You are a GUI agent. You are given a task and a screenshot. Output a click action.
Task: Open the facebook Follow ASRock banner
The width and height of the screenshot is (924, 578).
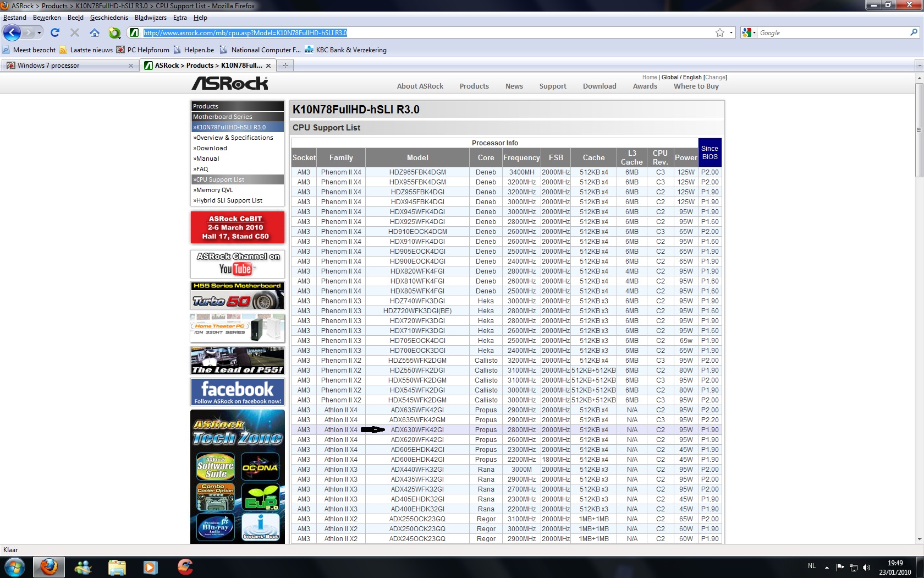click(x=238, y=392)
